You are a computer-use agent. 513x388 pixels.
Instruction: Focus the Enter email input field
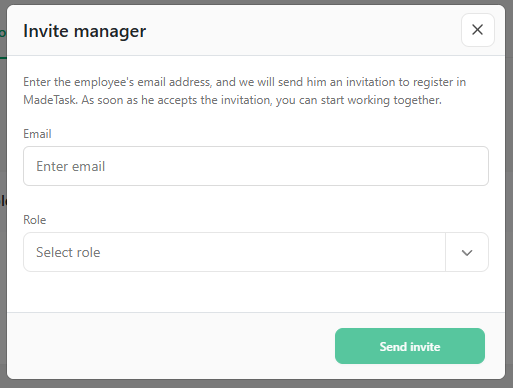[x=256, y=166]
